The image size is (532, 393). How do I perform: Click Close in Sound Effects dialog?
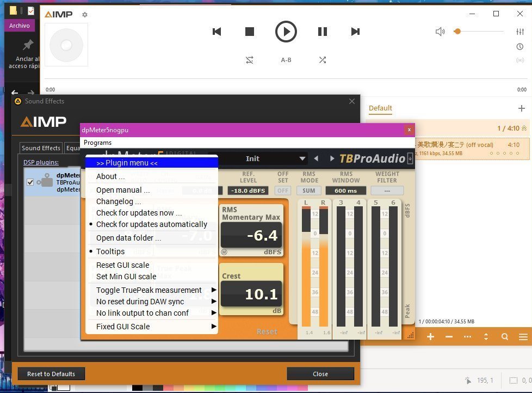[320, 373]
